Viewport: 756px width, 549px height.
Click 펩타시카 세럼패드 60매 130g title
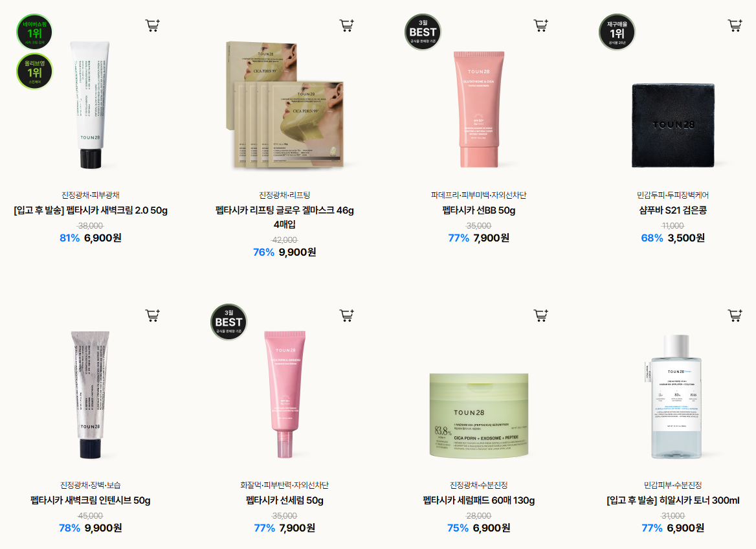(x=479, y=500)
